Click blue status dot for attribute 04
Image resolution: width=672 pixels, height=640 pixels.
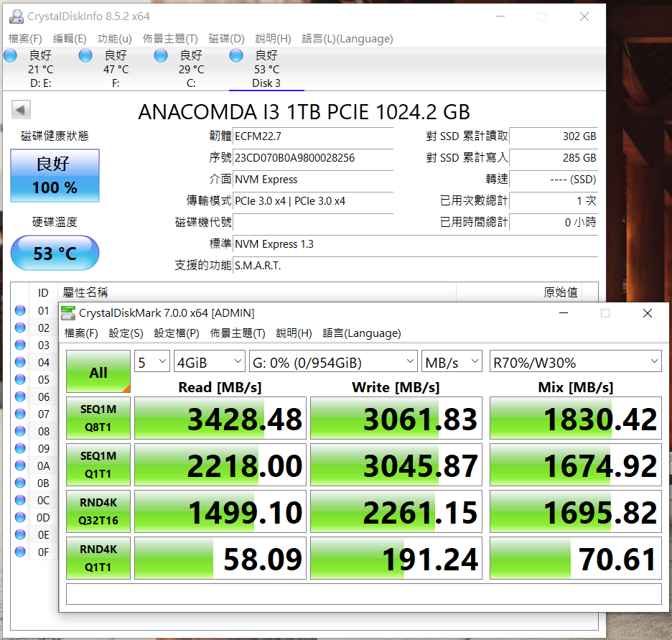(x=20, y=362)
